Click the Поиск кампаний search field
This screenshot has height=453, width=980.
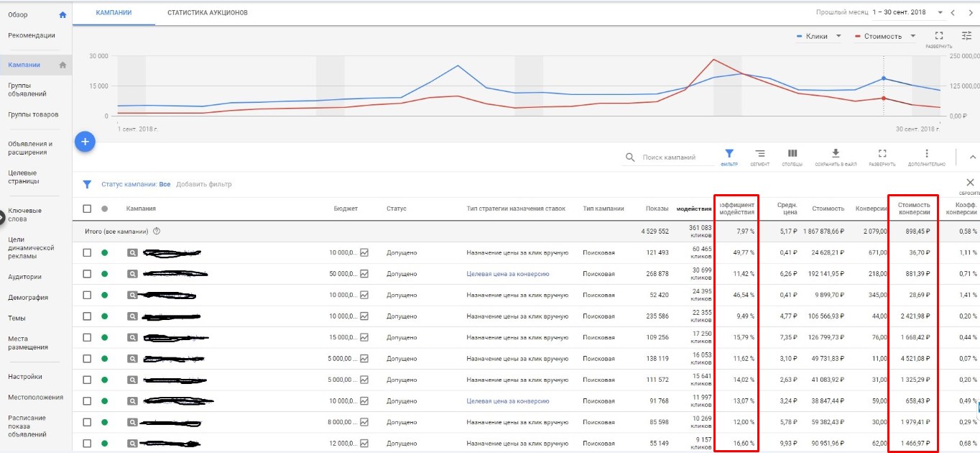tap(669, 157)
